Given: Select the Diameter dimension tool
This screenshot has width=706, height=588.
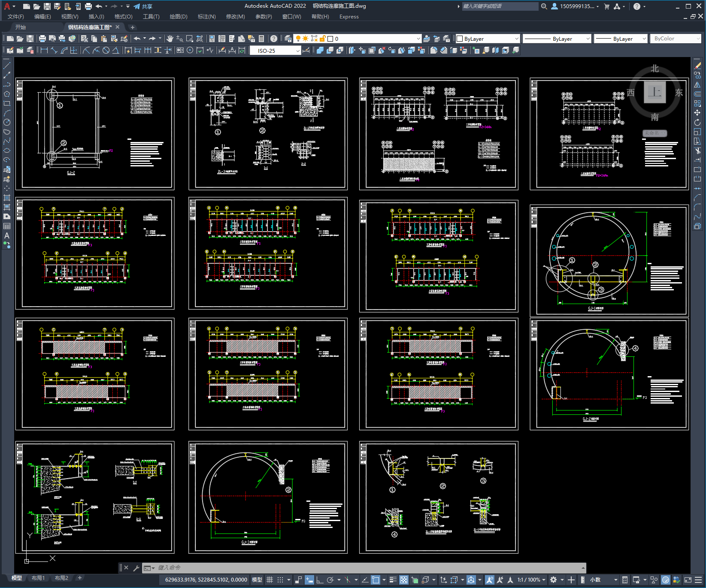Looking at the screenshot, I should point(106,51).
